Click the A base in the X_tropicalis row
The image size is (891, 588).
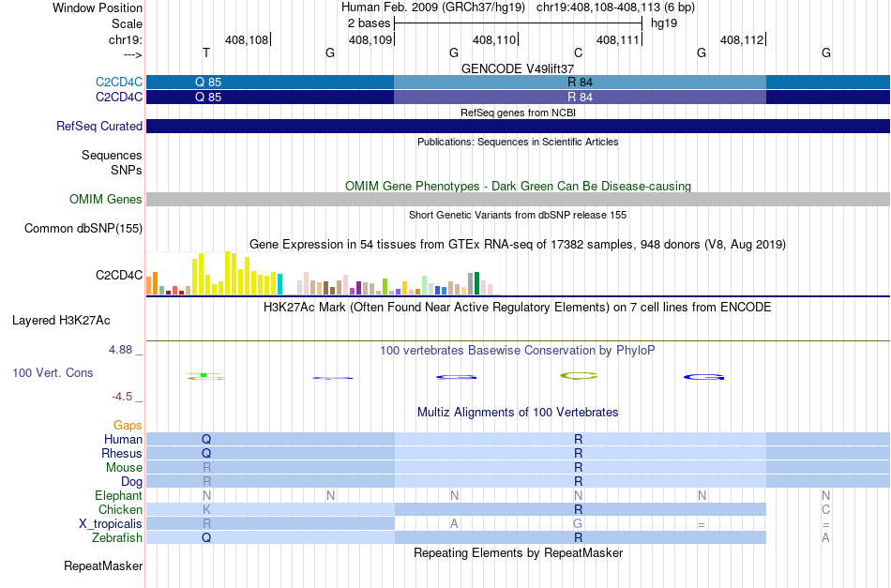click(454, 524)
